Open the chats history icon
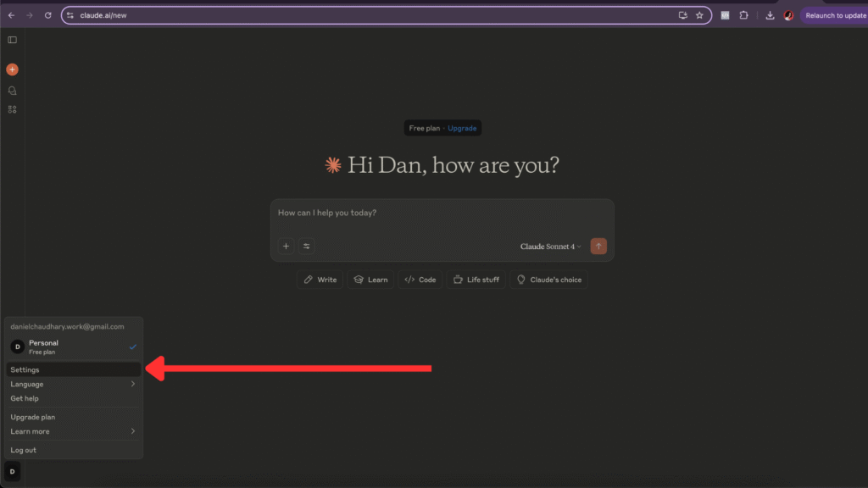The image size is (868, 488). click(12, 91)
